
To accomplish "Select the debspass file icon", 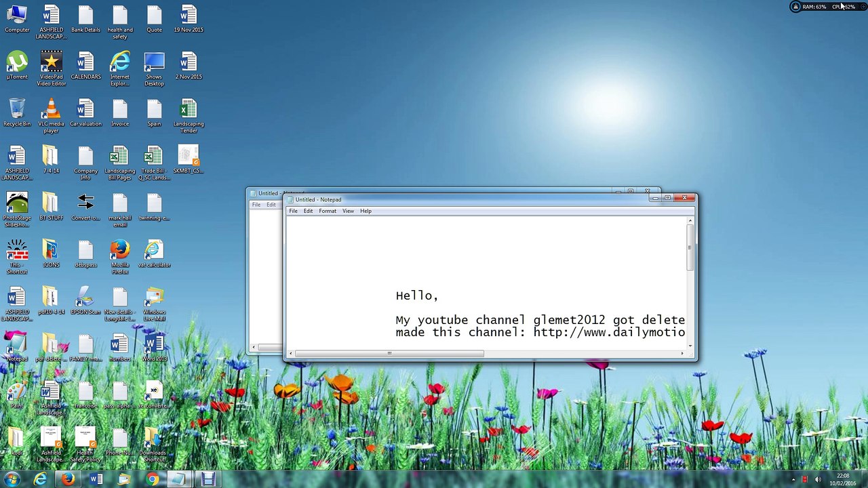I will [85, 253].
